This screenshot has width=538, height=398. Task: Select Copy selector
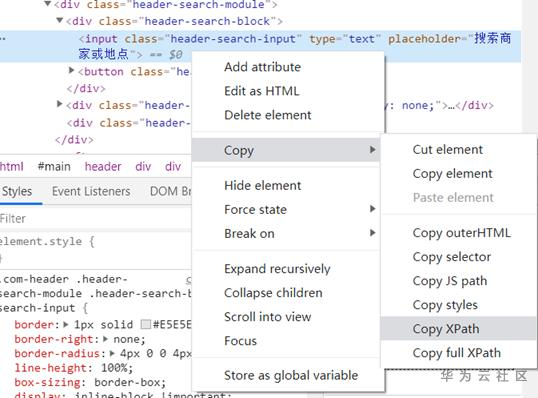pos(452,257)
